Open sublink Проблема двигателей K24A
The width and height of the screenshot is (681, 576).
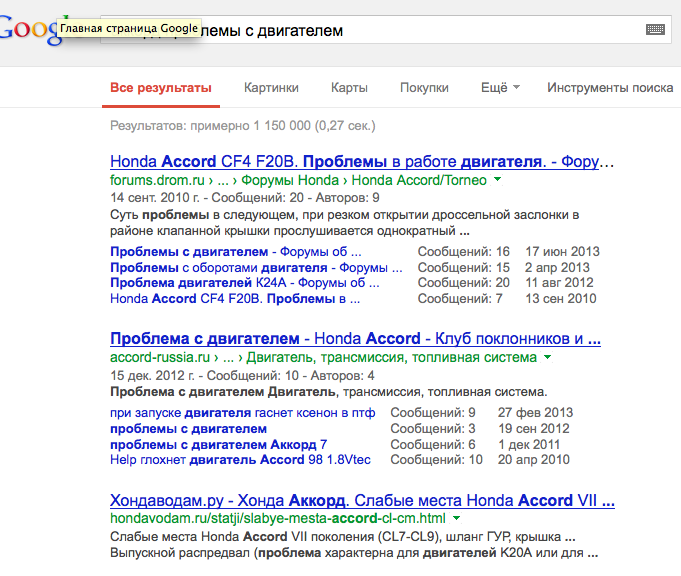[245, 283]
